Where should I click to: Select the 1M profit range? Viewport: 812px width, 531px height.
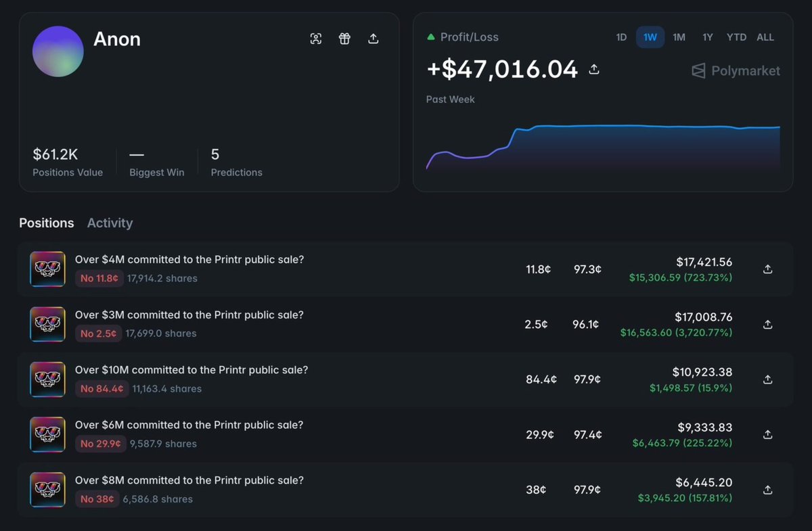coord(679,37)
